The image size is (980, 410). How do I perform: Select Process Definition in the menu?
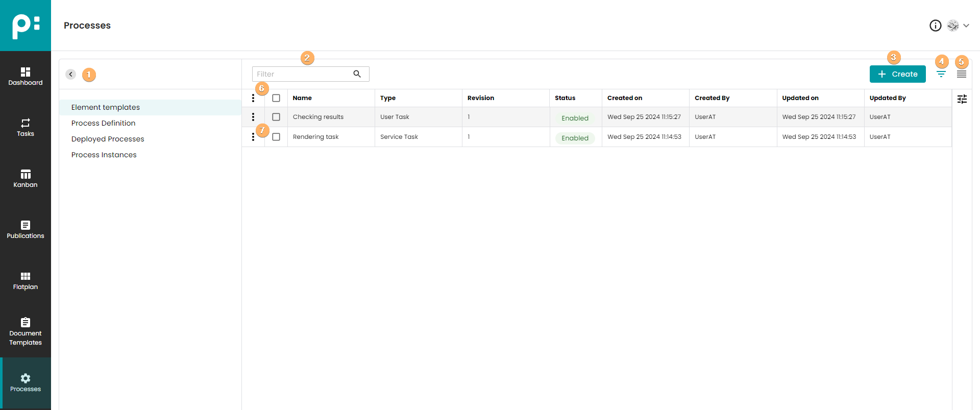click(103, 123)
